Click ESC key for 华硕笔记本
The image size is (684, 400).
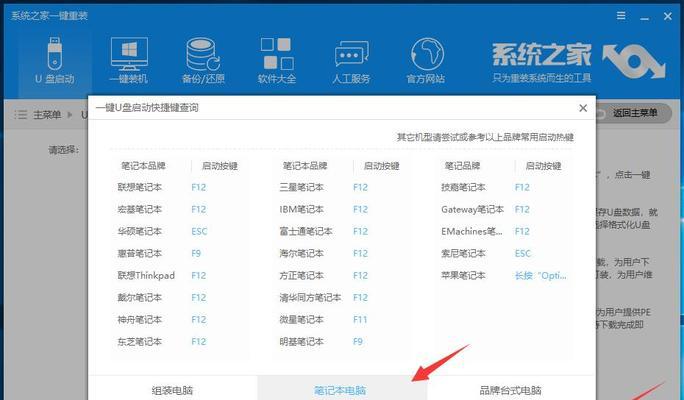coord(199,231)
